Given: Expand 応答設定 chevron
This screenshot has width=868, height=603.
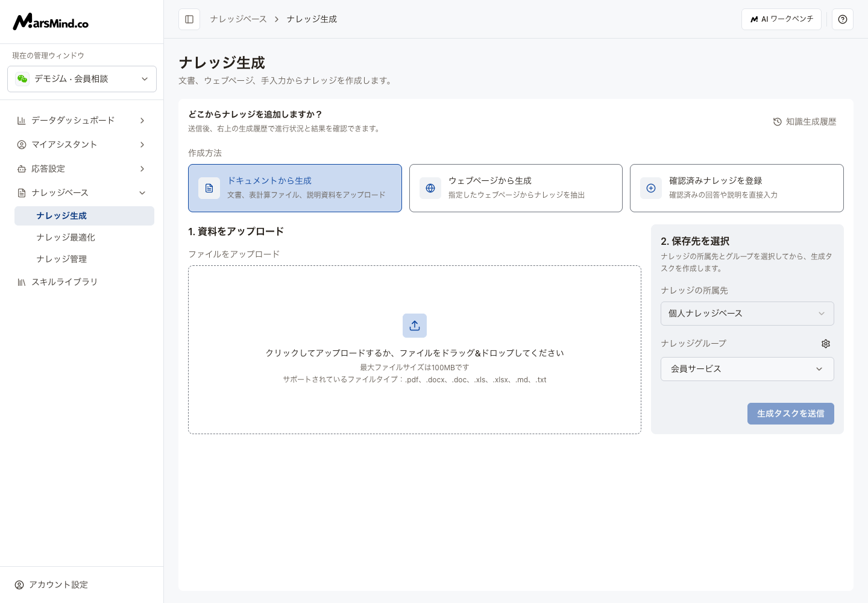Looking at the screenshot, I should click(142, 169).
